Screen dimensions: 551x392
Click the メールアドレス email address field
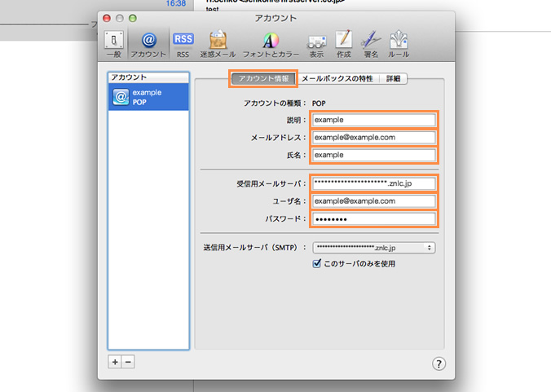(x=374, y=138)
